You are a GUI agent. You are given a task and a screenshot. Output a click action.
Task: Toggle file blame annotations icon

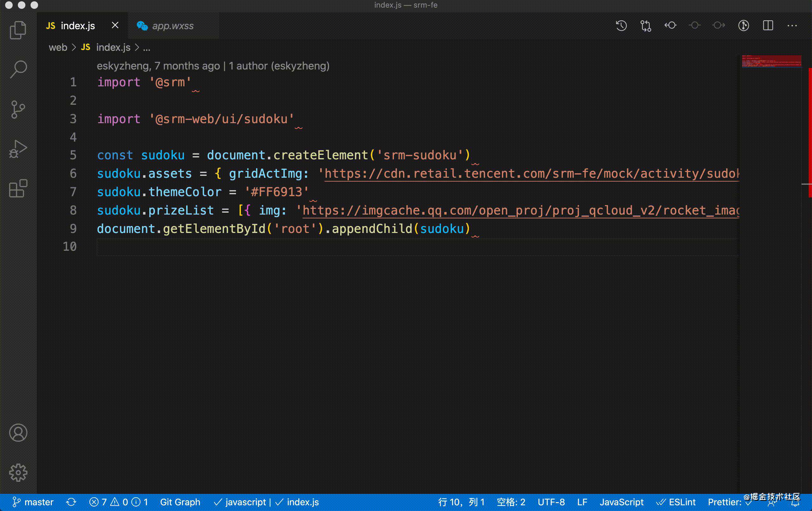(x=744, y=26)
